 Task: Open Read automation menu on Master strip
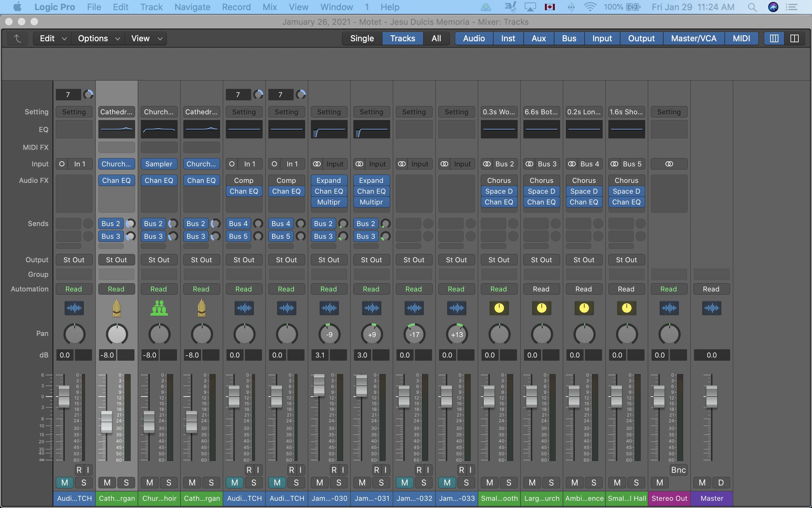click(x=712, y=289)
